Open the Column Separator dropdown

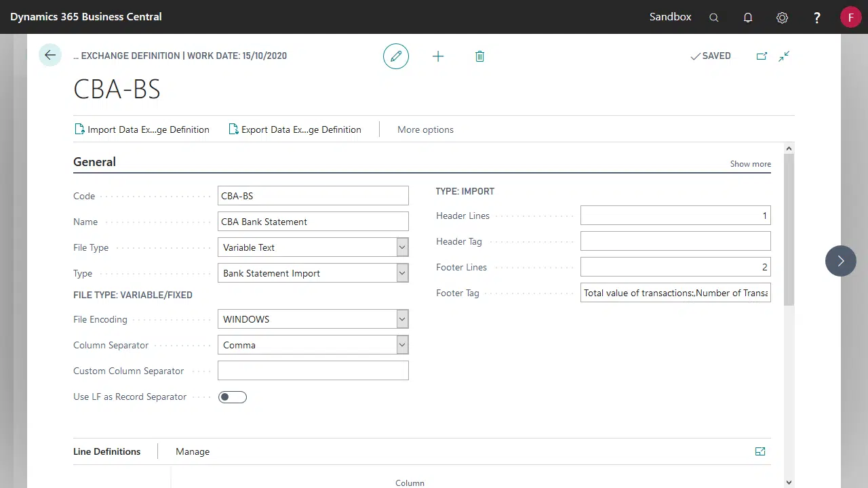pyautogui.click(x=402, y=345)
